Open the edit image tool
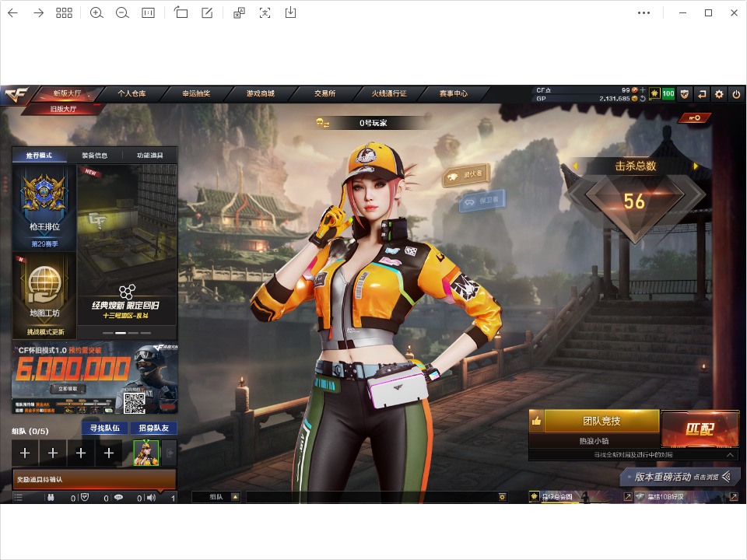The height and width of the screenshot is (560, 747). (207, 13)
